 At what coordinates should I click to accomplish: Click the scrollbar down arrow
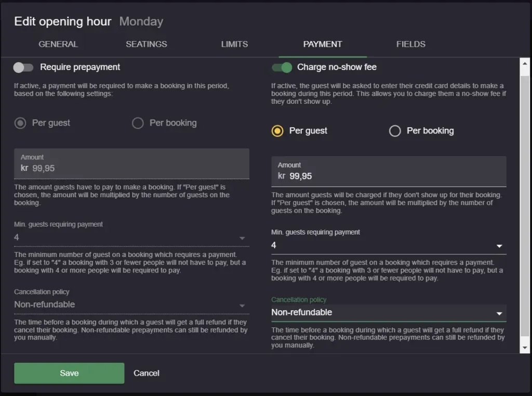(x=525, y=348)
